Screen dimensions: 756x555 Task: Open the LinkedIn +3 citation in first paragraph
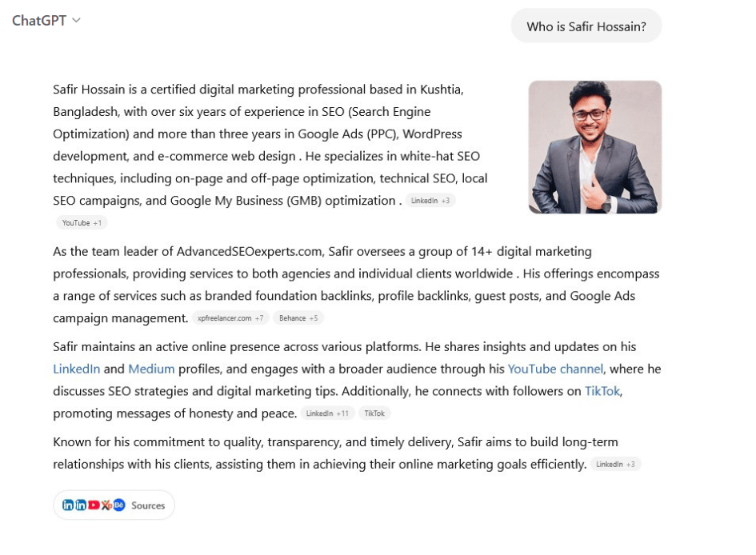(430, 201)
